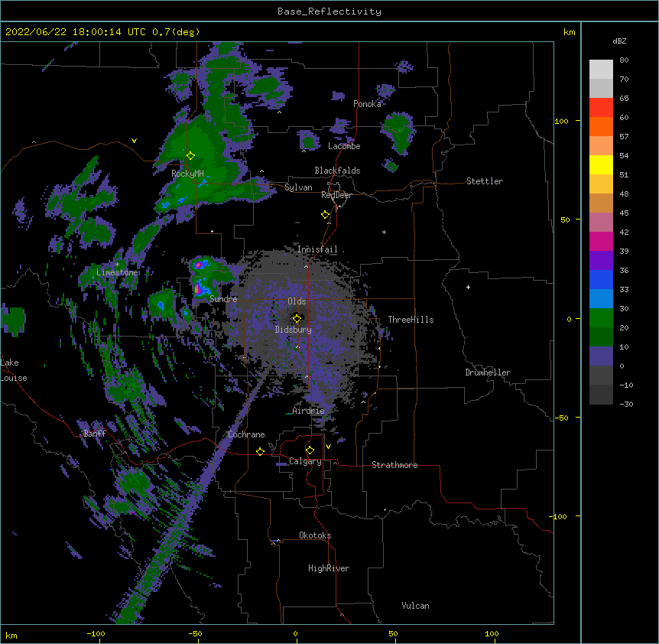Click the asterisk marker east of Innisfail
The width and height of the screenshot is (659, 644).
384,232
